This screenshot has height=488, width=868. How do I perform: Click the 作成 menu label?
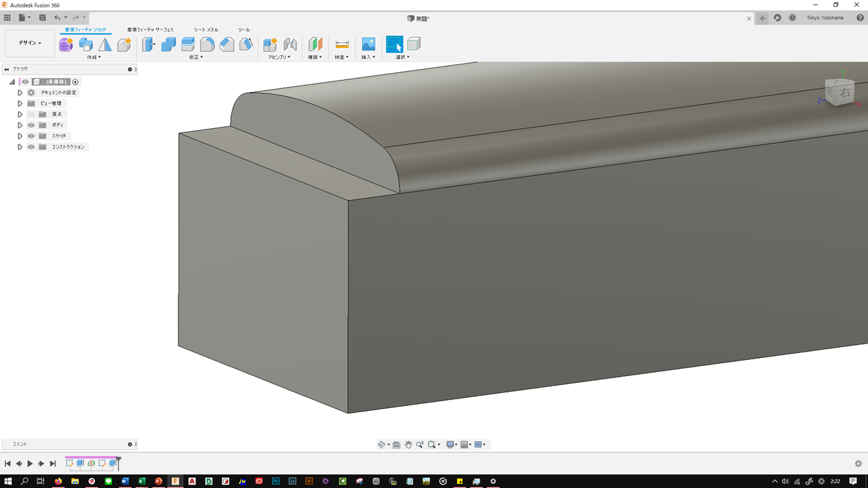94,58
